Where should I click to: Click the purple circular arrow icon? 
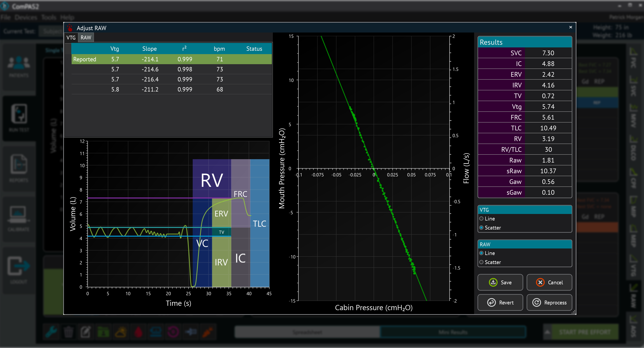(173, 332)
